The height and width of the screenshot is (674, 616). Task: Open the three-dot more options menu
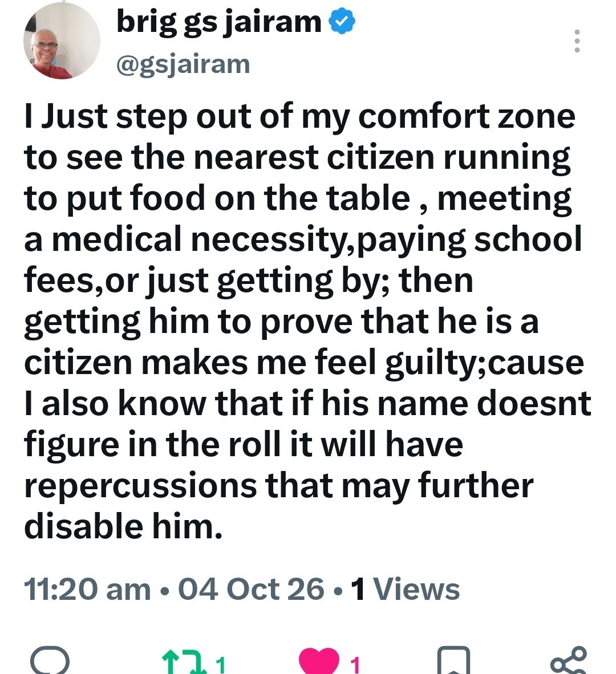(577, 41)
